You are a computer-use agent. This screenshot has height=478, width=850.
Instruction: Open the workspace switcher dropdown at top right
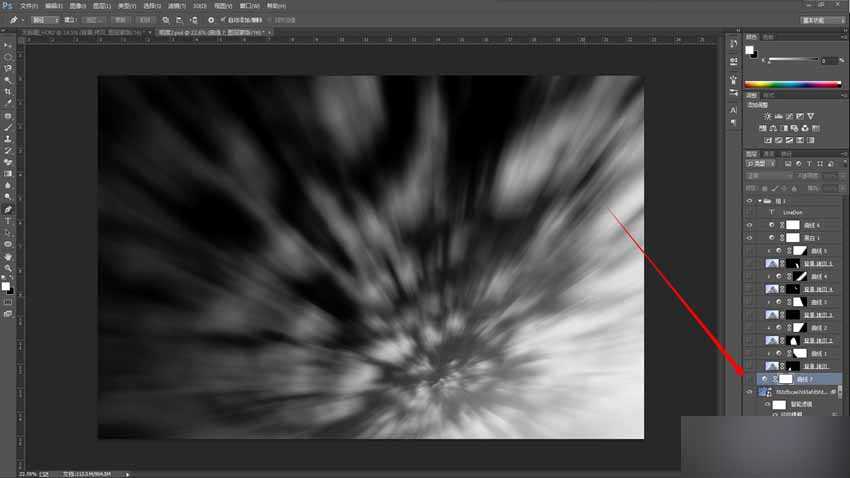pos(822,19)
